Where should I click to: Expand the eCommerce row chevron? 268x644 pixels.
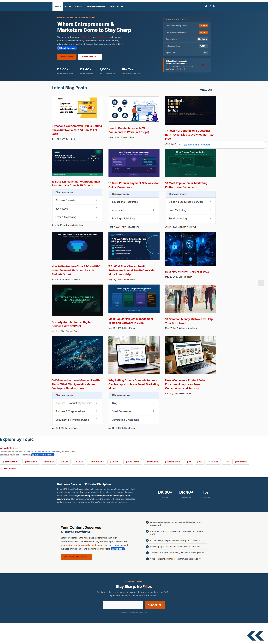pos(154,210)
